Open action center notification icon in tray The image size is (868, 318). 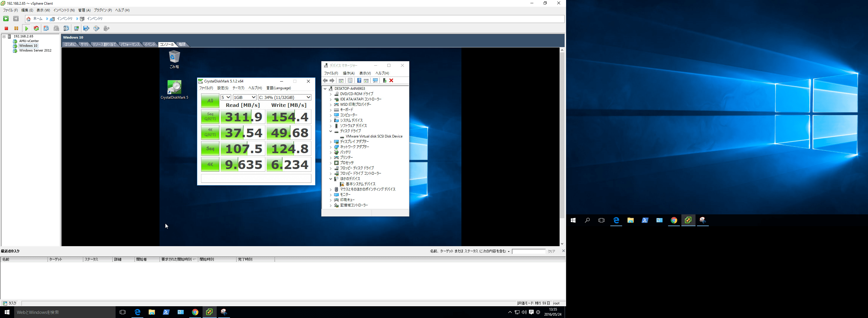tap(531, 312)
